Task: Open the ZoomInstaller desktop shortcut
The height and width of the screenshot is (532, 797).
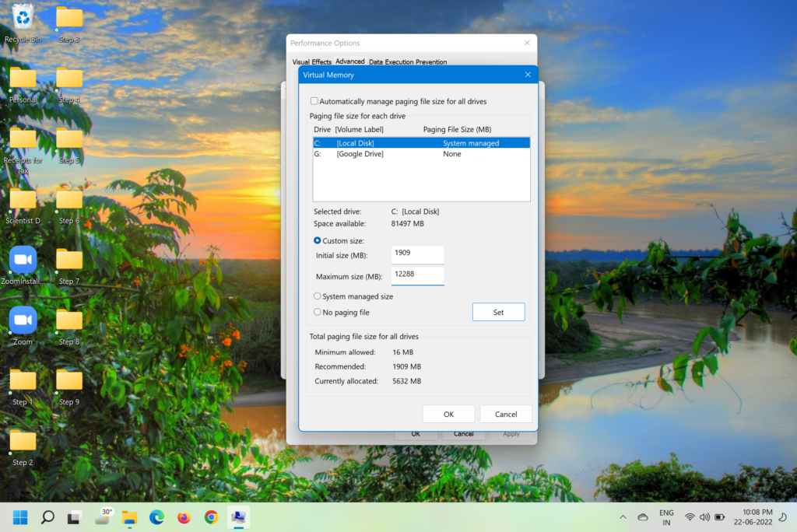Action: [x=23, y=261]
